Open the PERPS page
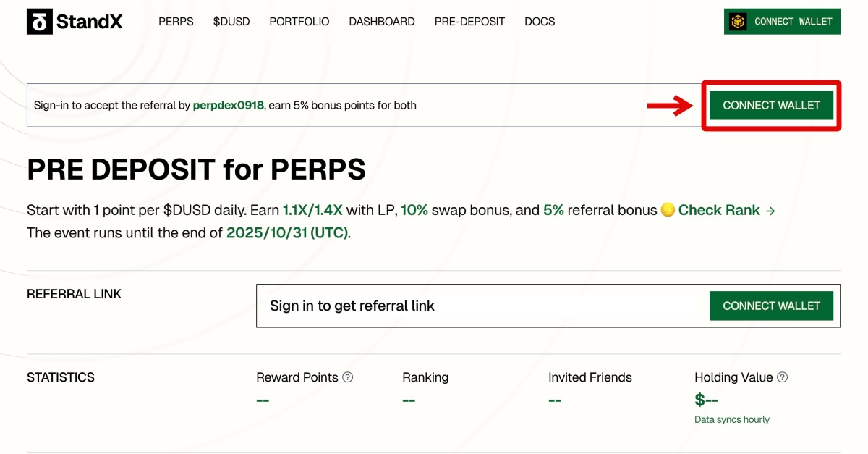Viewport: 868px width, 454px height. (x=176, y=22)
